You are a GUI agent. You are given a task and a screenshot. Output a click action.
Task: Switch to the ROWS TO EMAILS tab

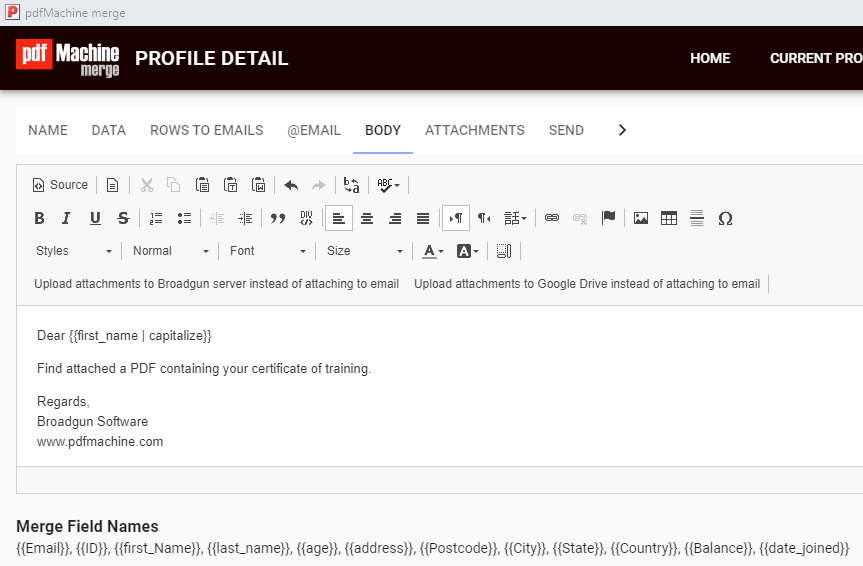pyautogui.click(x=206, y=130)
